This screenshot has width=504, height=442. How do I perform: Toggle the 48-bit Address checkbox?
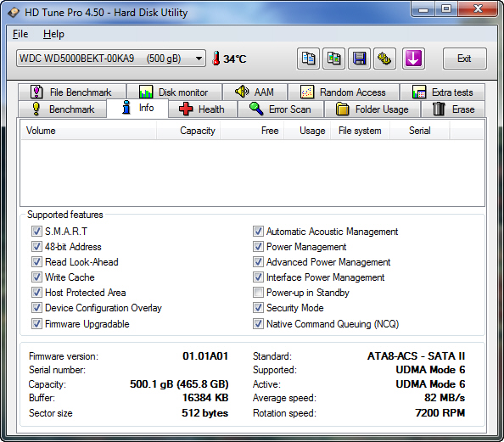pos(36,247)
